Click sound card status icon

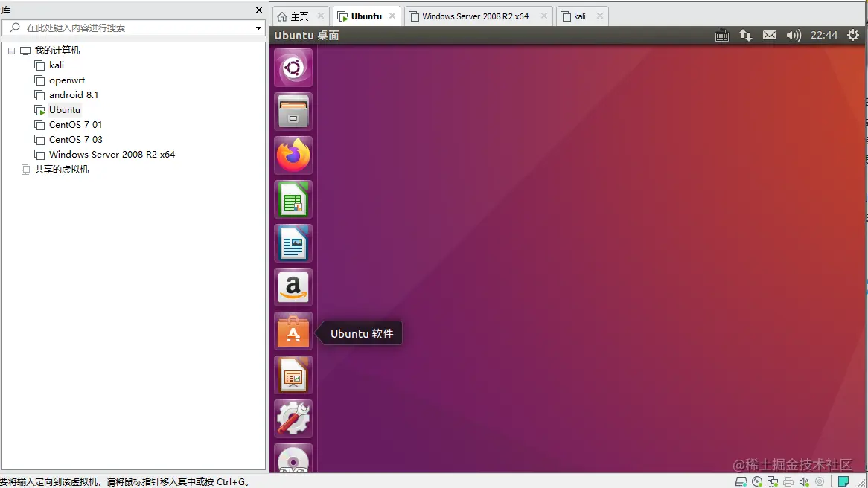(x=804, y=481)
